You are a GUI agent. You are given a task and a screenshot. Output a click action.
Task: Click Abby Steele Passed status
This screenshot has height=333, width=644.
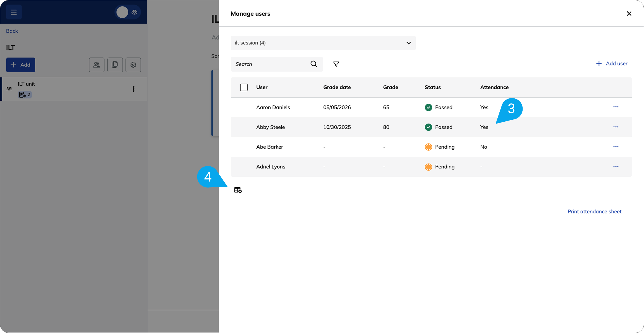(x=438, y=127)
